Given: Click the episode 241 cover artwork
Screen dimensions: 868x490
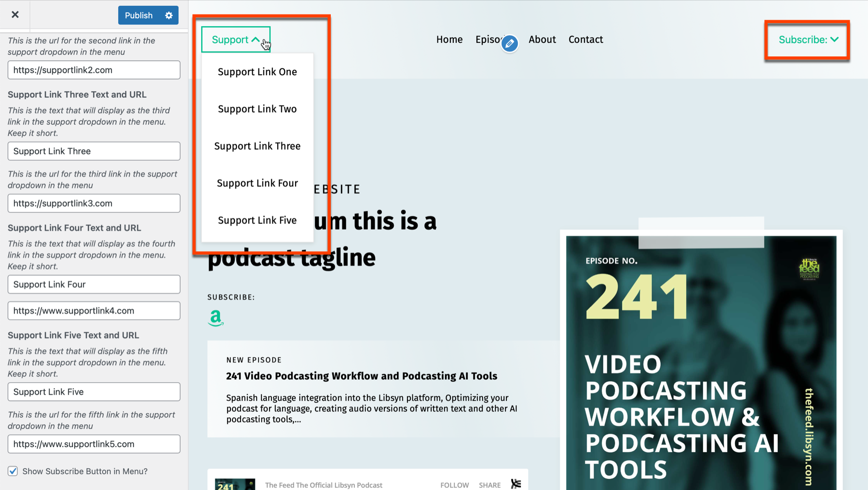Looking at the screenshot, I should (701, 363).
